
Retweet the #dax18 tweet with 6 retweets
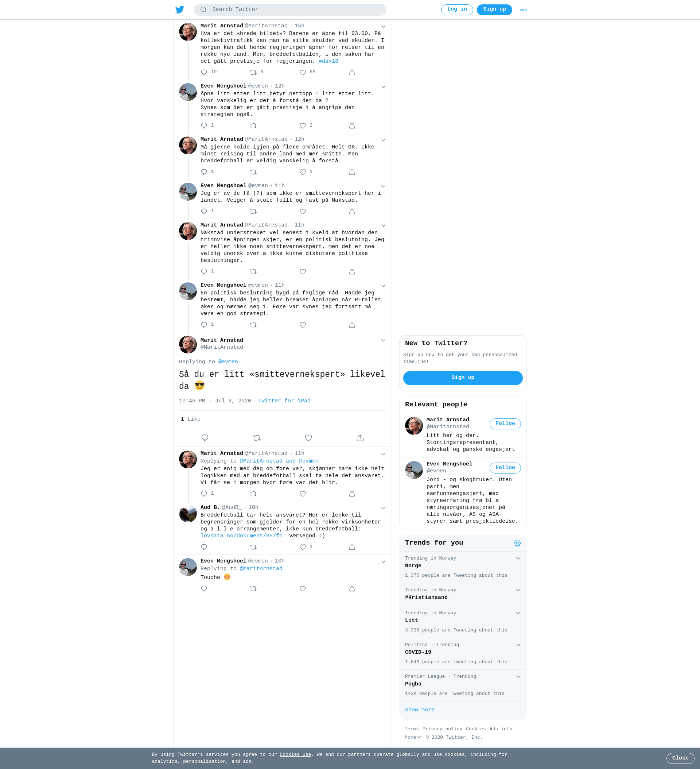[x=253, y=73]
